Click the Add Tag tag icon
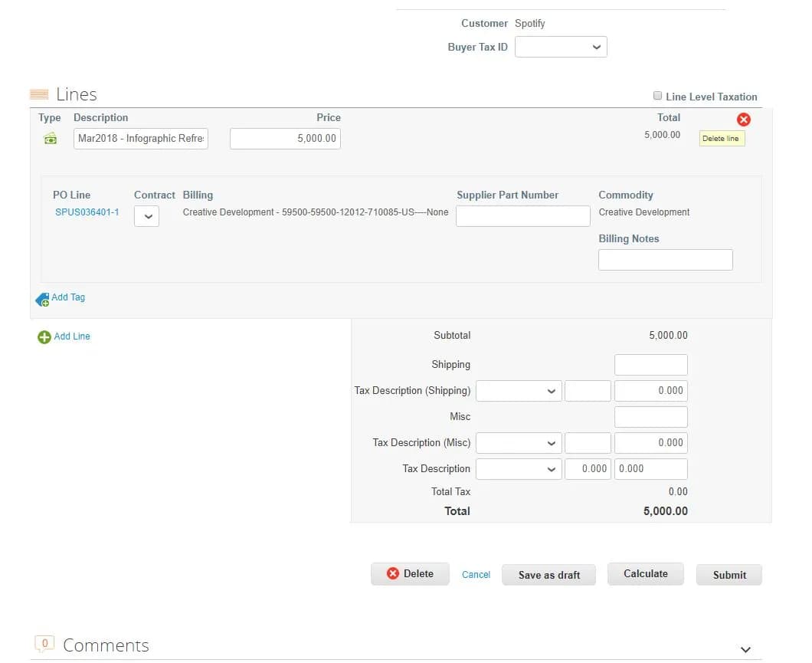 pos(43,298)
